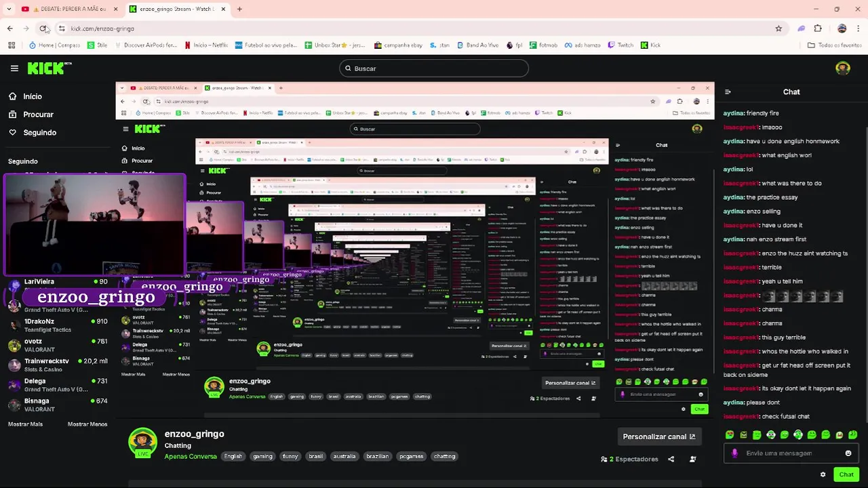Open the Kick bookmark in the bookmarks bar
This screenshot has width=868, height=488.
pyautogui.click(x=651, y=45)
